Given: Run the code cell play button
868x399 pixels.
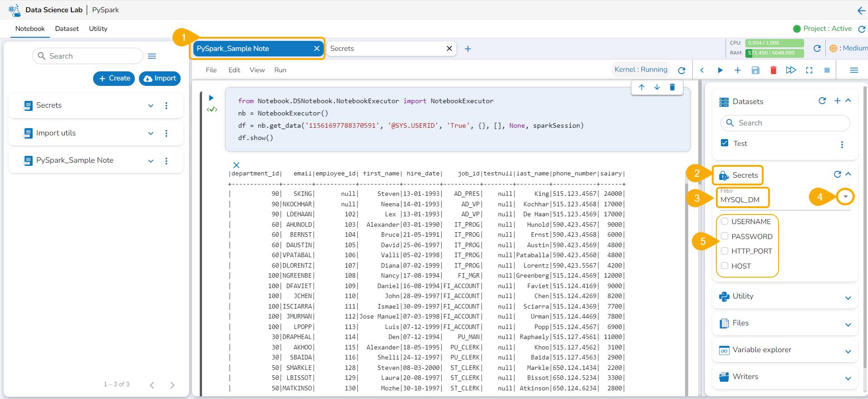Looking at the screenshot, I should pyautogui.click(x=211, y=98).
